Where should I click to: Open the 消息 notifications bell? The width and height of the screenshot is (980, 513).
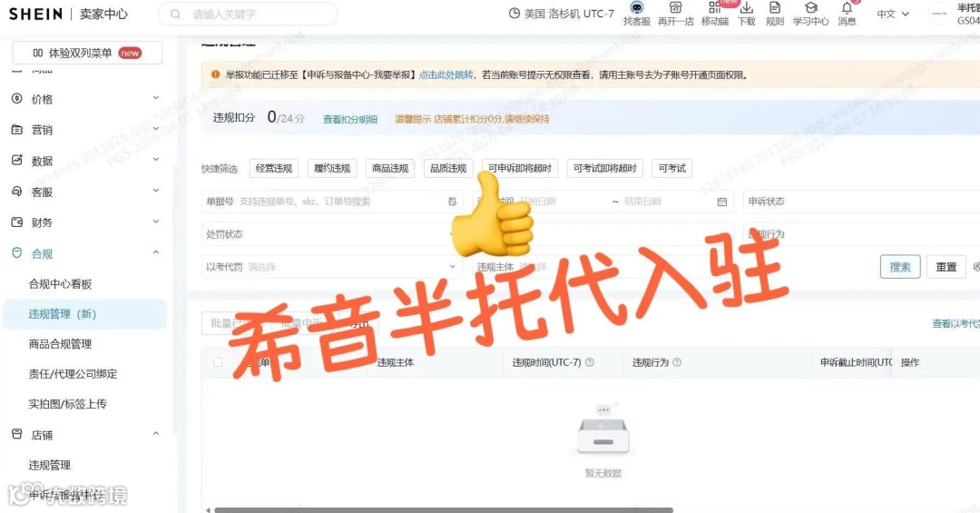[x=847, y=8]
